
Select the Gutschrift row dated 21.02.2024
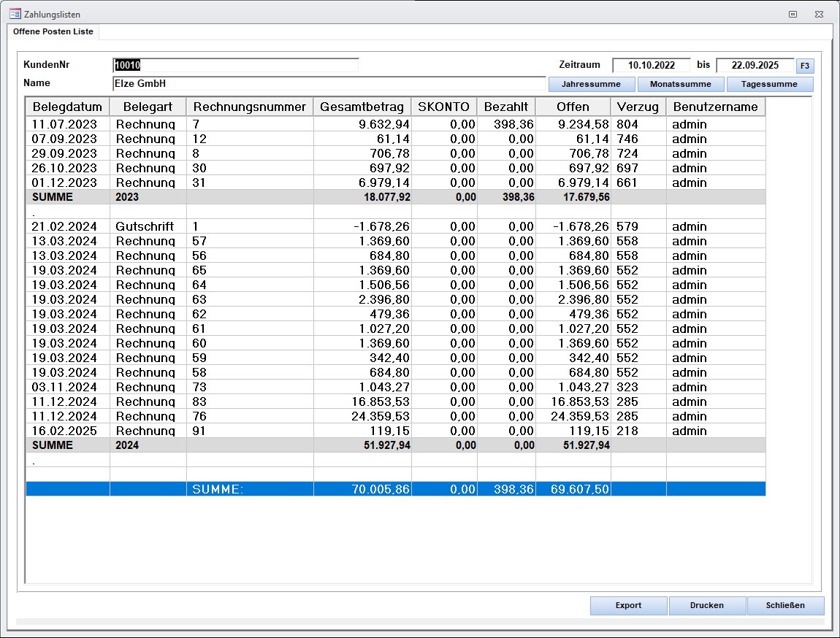145,226
